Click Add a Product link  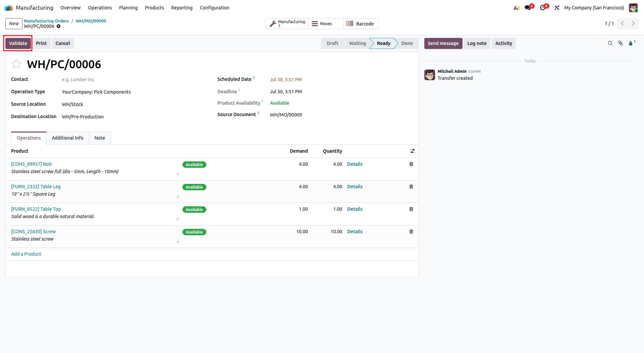26,254
